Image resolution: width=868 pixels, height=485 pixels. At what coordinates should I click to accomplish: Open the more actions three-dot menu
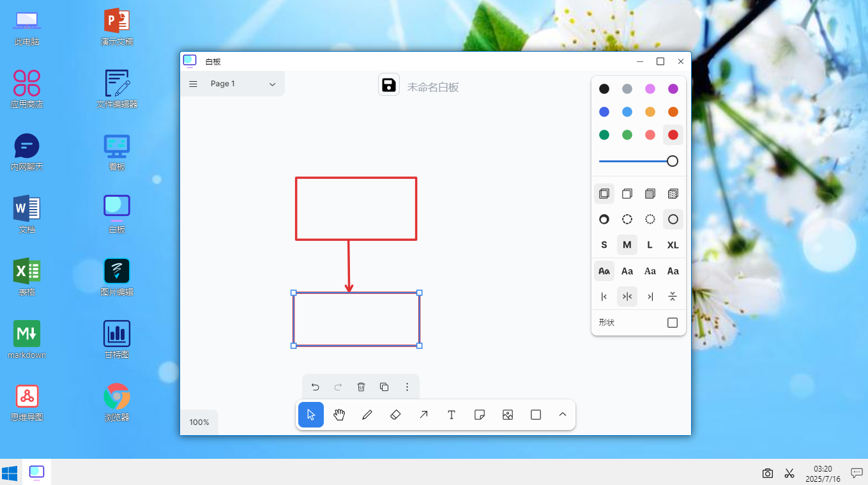point(407,387)
